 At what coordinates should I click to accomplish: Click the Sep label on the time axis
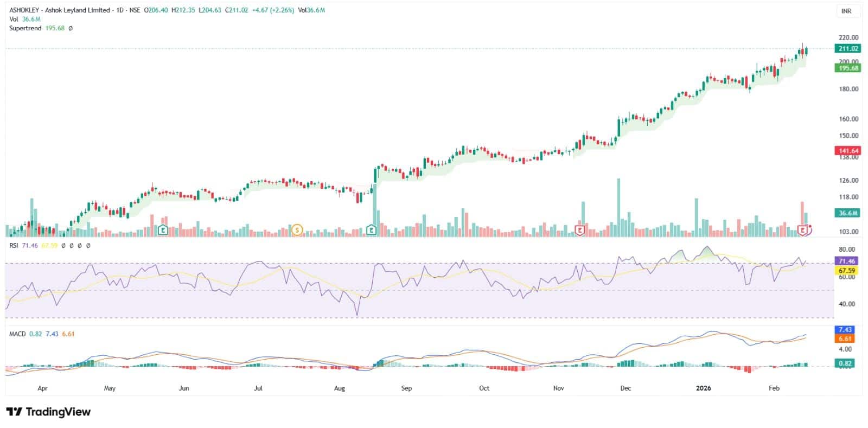click(406, 388)
